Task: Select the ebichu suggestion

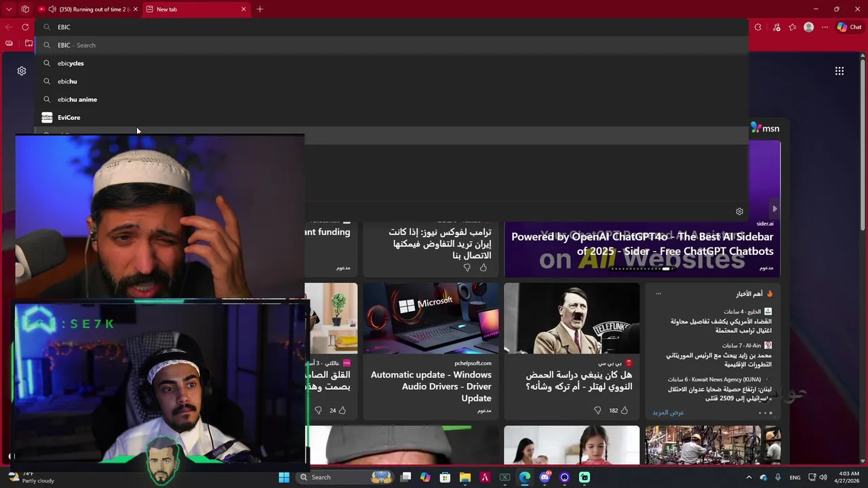Action: (x=392, y=81)
